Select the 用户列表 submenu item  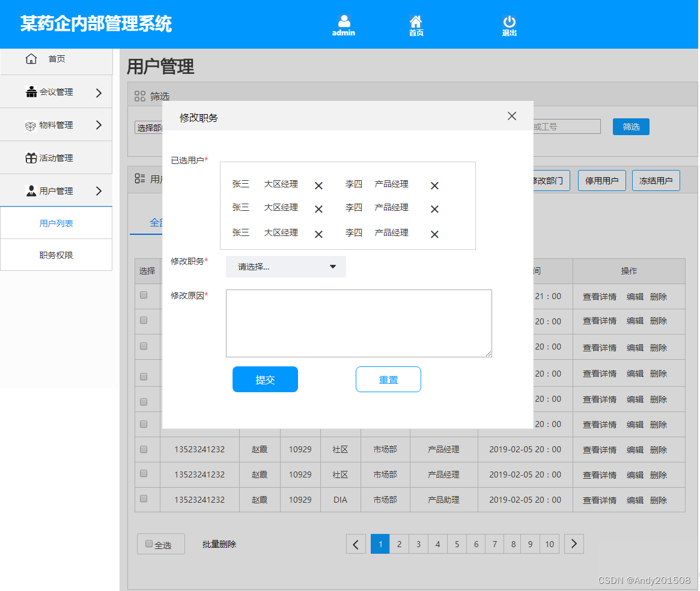point(56,222)
